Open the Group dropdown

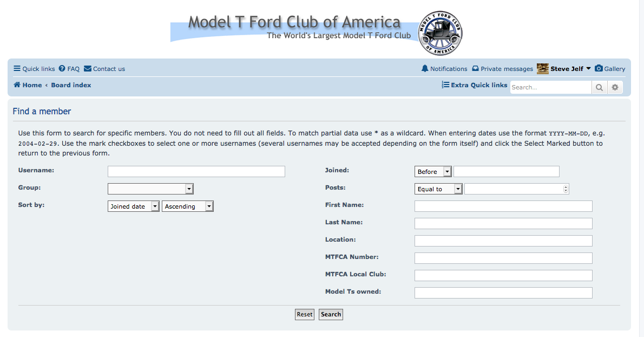150,189
